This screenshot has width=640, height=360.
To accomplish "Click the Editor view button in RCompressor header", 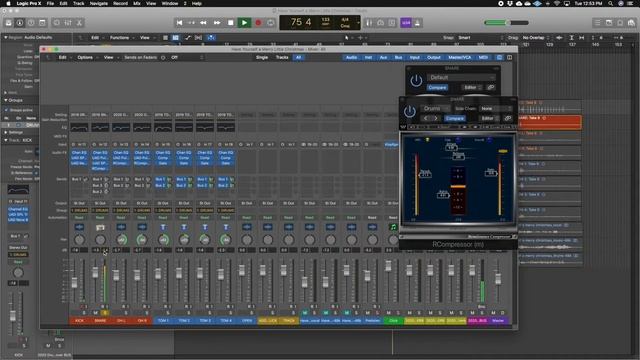I will [488, 118].
